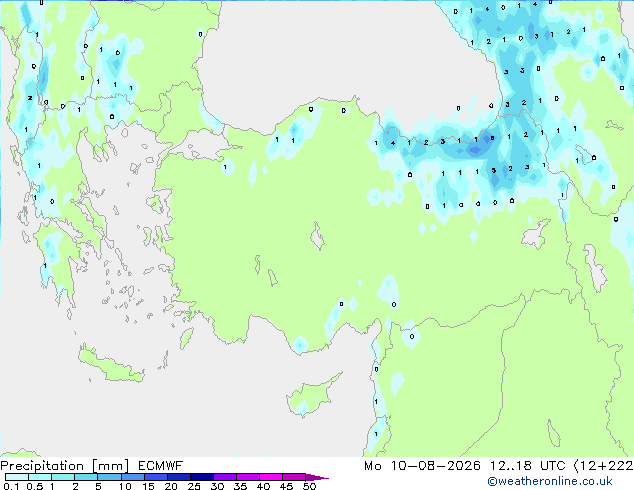634x490 pixels.
Task: Click the 'Precipitation [mm]' title text
Action: click(x=64, y=466)
